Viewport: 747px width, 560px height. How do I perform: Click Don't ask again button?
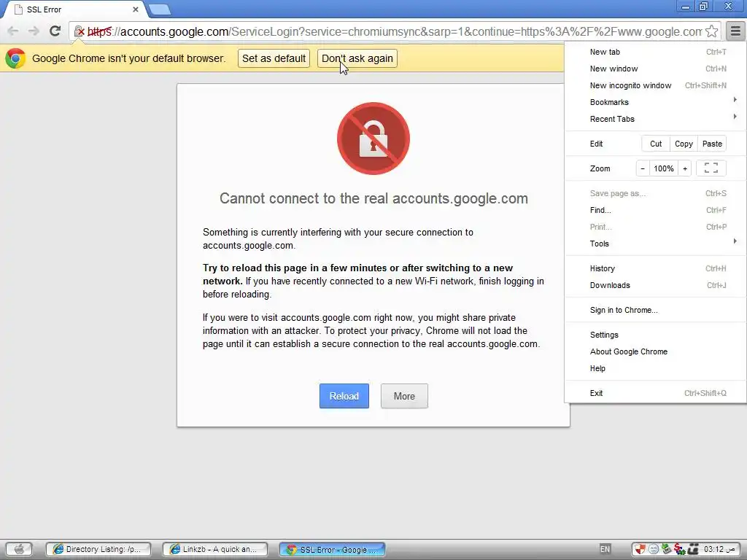[x=357, y=58]
